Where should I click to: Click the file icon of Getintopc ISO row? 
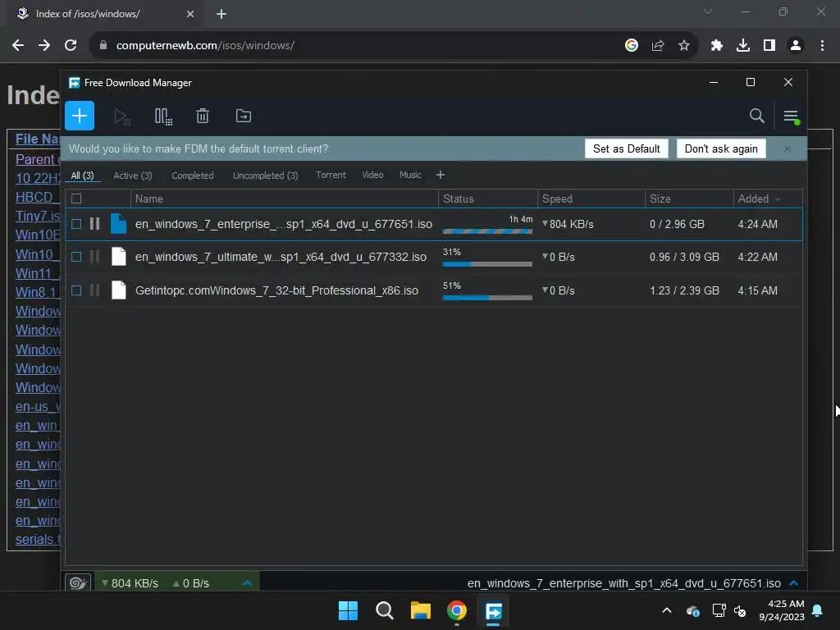tap(118, 290)
